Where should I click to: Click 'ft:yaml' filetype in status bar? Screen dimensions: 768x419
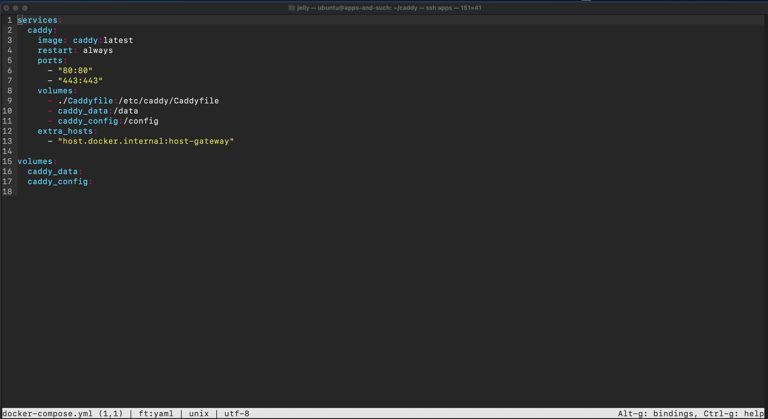(156, 414)
